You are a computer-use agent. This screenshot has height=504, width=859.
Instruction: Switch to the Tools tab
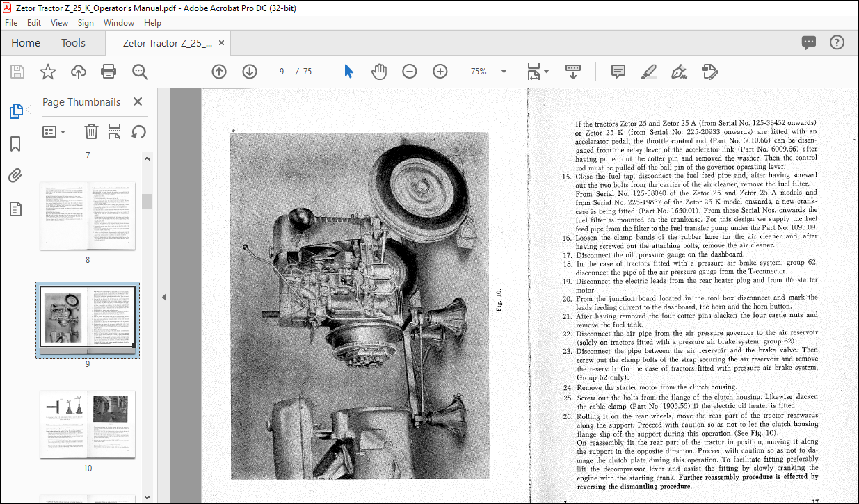tap(73, 43)
